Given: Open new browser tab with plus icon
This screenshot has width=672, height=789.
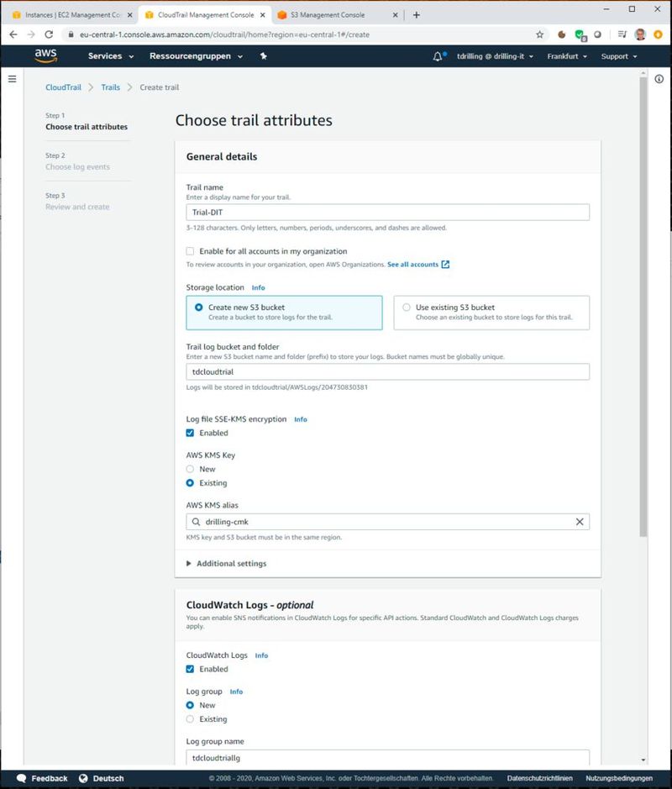Looking at the screenshot, I should point(417,15).
